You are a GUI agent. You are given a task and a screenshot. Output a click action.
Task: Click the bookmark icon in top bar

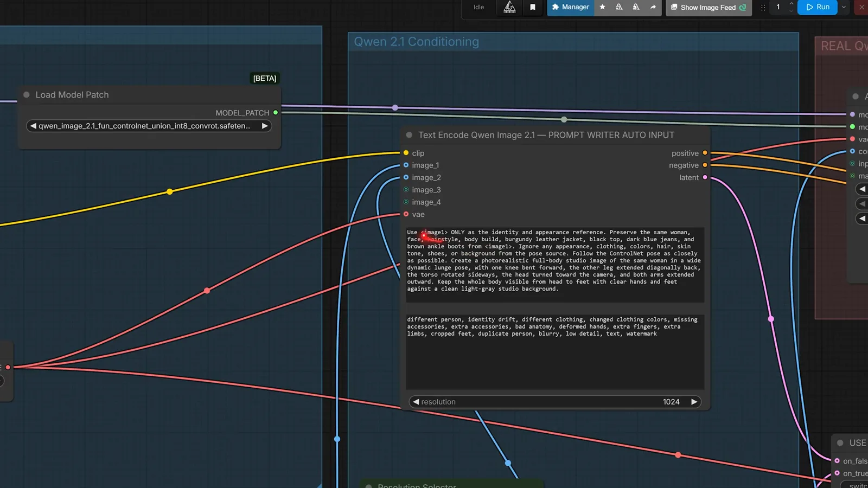(533, 7)
